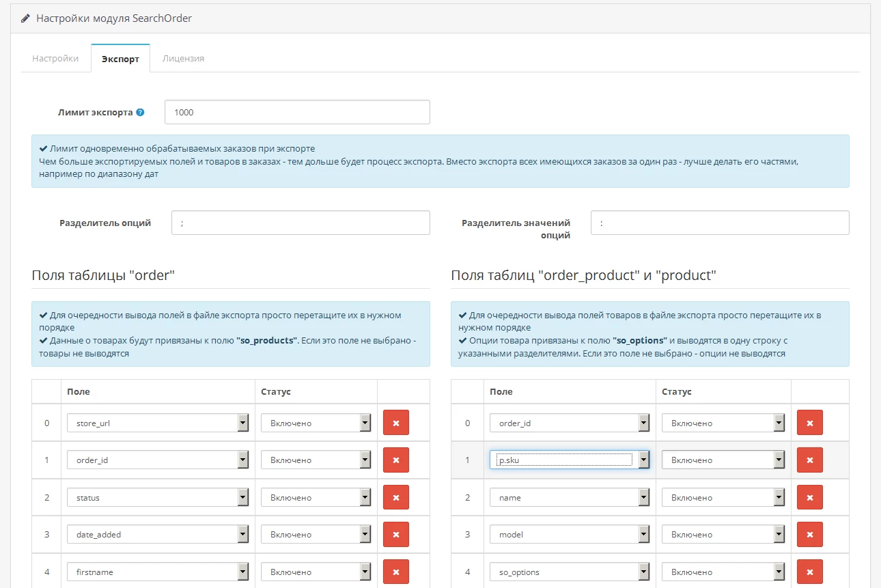
Task: Delete the model field row
Action: coord(810,534)
